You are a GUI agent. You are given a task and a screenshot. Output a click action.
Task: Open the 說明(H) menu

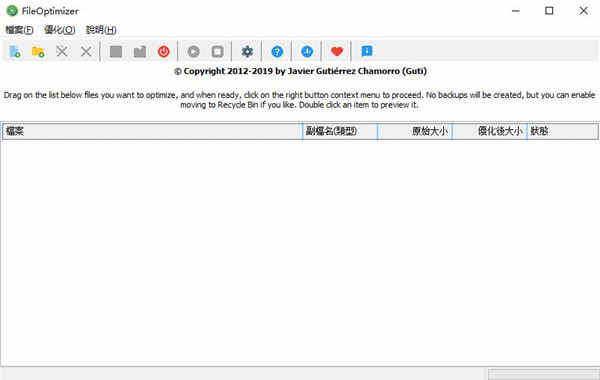click(x=101, y=30)
